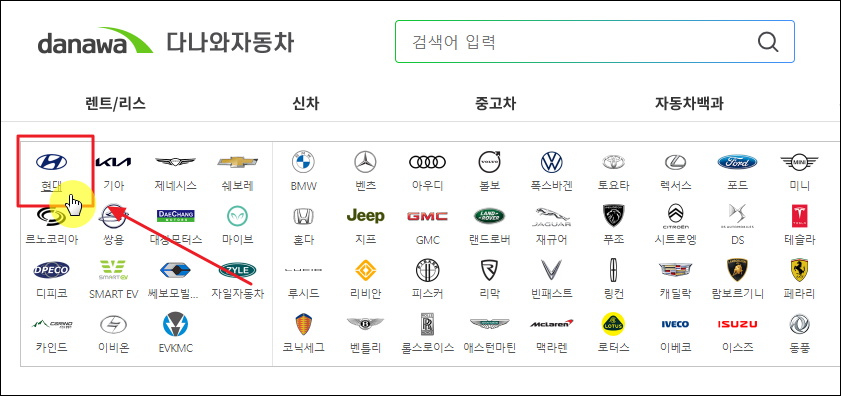Viewport: 841px width, 396px height.
Task: Open the Hyundai brand logo
Action: pos(51,161)
